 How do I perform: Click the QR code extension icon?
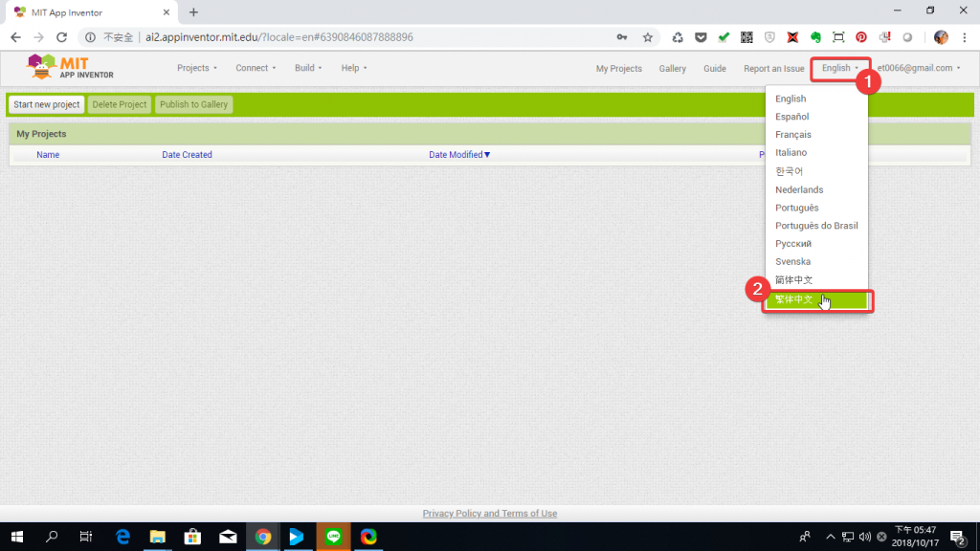pos(746,37)
